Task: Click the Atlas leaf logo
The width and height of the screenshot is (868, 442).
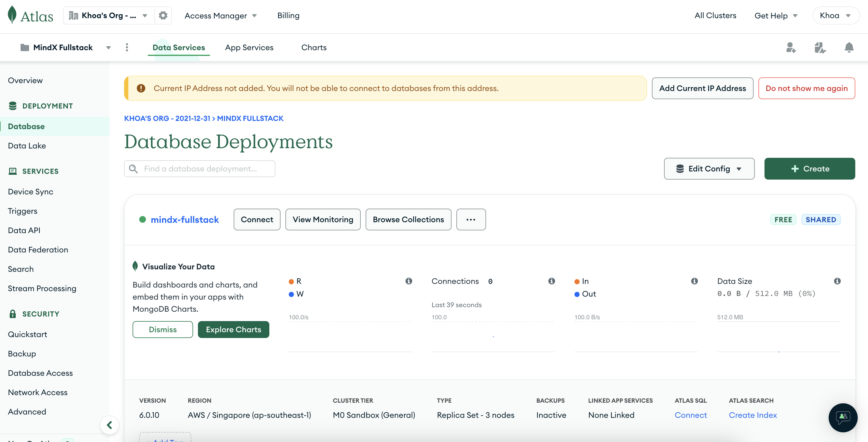Action: 12,15
